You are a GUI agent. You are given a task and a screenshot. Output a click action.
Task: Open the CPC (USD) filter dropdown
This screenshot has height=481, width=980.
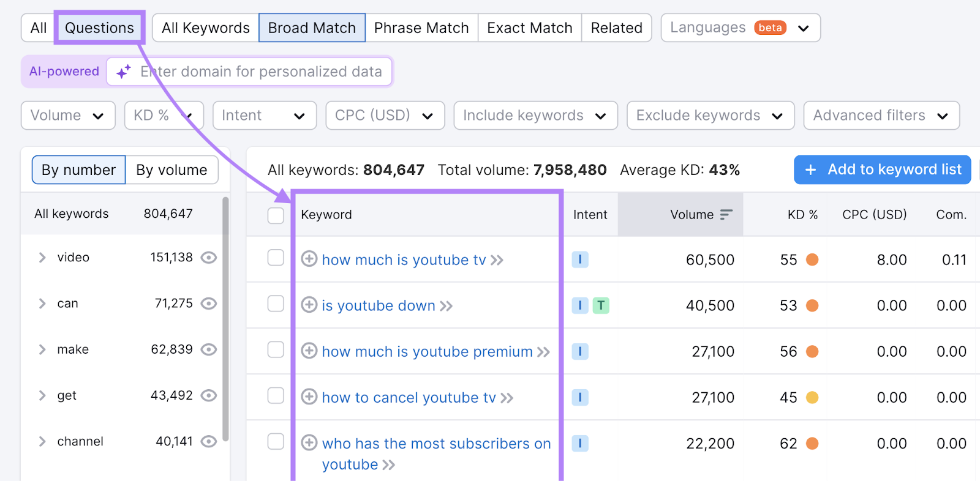385,115
